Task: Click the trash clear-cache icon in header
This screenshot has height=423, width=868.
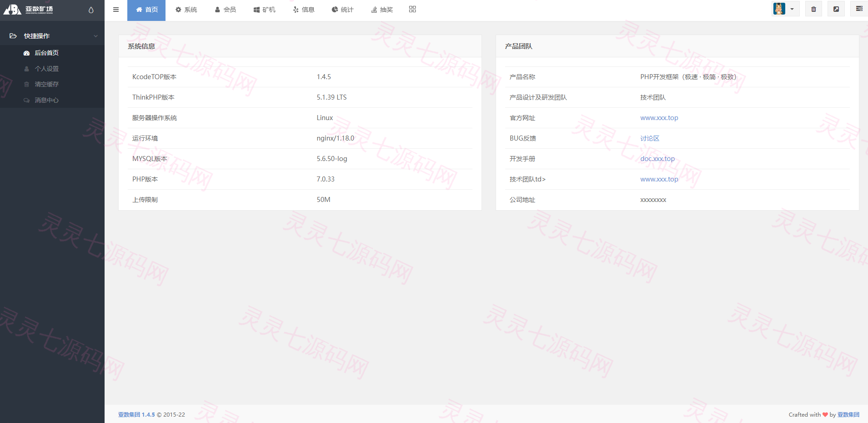Action: [813, 9]
